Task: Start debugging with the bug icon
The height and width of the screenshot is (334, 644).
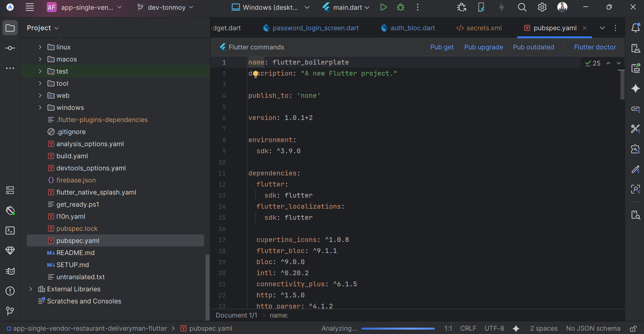Action: [x=400, y=7]
